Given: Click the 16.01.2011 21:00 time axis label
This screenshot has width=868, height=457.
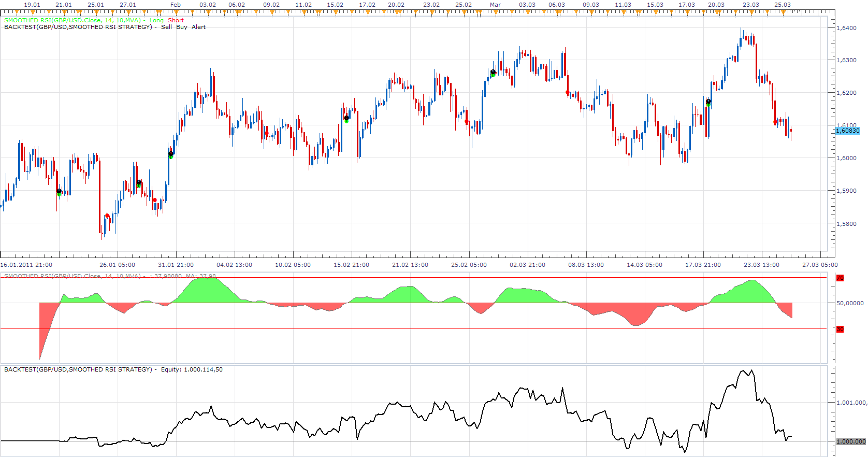Looking at the screenshot, I should tap(26, 265).
